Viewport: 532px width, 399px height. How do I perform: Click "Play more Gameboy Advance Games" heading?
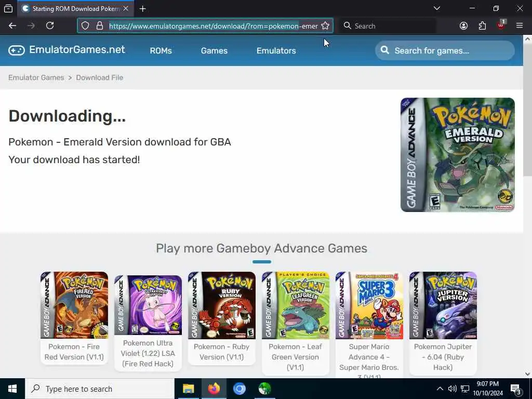261,248
